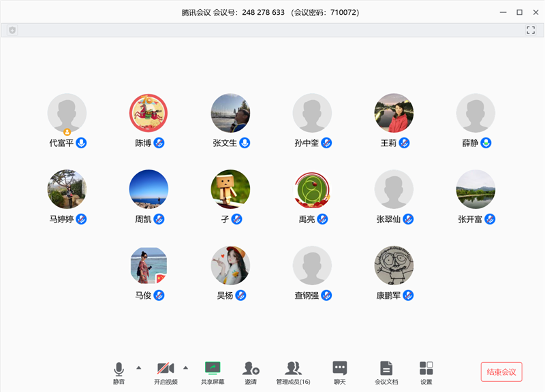545x392 pixels.
Task: Select 周凯's blue sky avatar
Action: coord(149,189)
